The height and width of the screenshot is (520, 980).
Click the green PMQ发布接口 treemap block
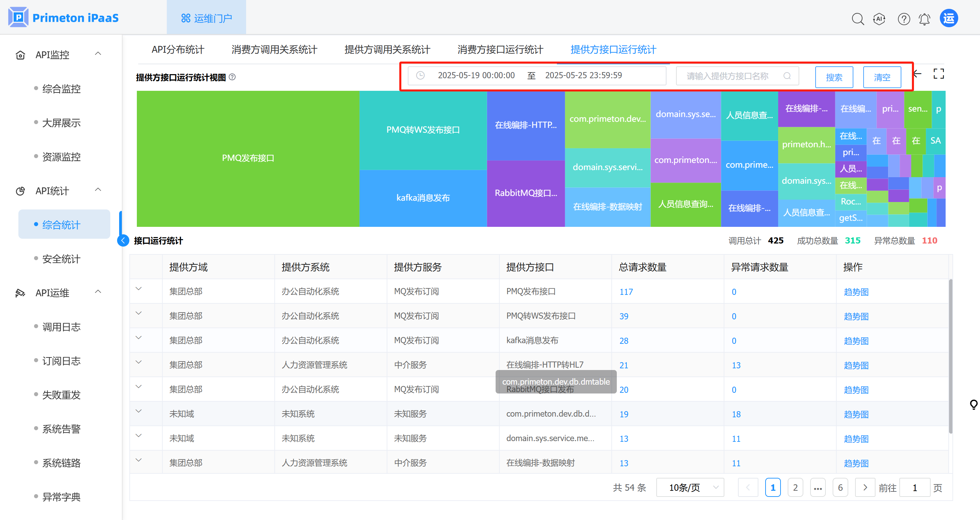[x=248, y=158]
